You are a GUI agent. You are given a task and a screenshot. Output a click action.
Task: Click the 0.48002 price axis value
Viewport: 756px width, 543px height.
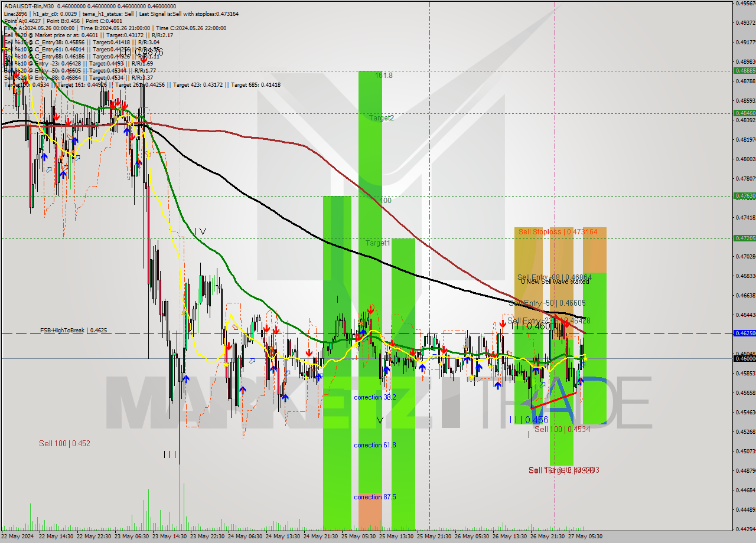[x=745, y=159]
